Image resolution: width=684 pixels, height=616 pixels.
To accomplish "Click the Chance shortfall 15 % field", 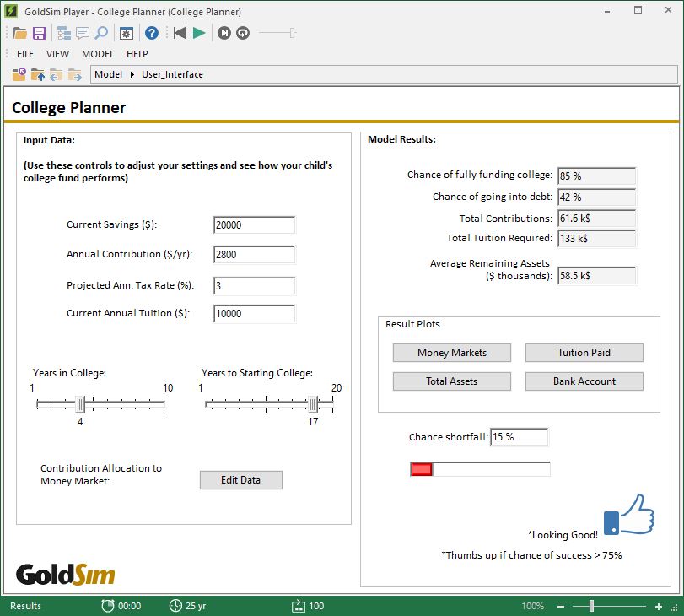I will coord(519,437).
